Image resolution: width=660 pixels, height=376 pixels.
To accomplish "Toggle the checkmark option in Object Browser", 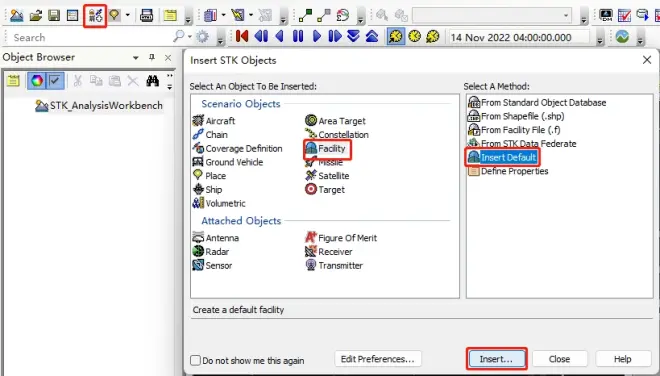I will coord(55,81).
